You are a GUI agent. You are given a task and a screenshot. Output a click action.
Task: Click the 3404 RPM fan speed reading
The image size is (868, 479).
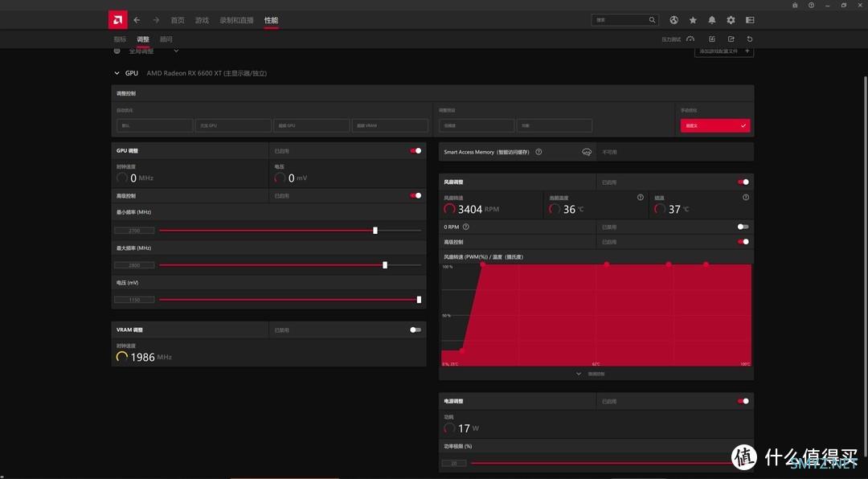(472, 209)
